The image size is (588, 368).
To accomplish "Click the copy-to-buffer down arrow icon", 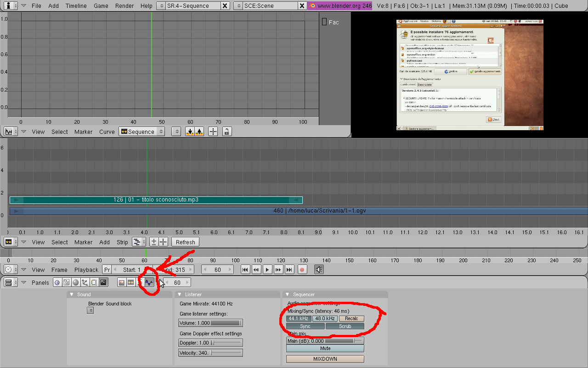I will click(190, 132).
